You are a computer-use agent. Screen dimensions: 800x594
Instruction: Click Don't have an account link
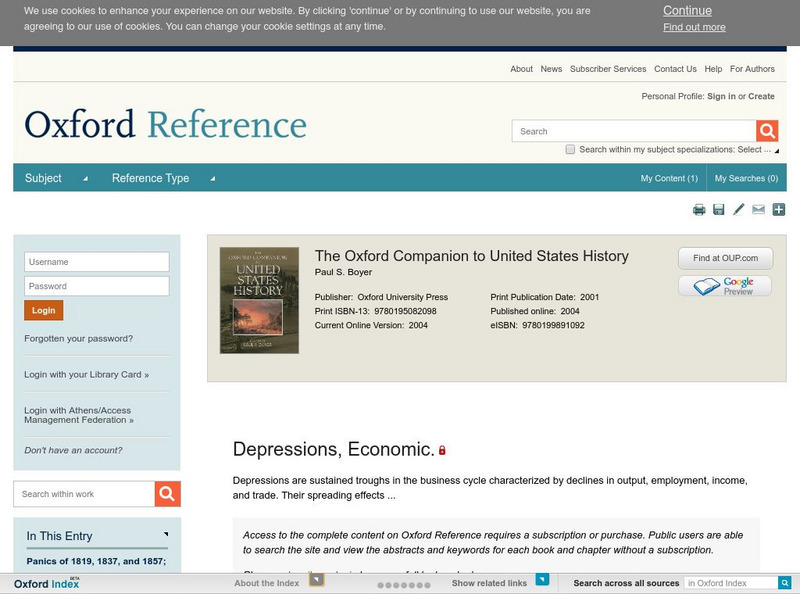(73, 450)
